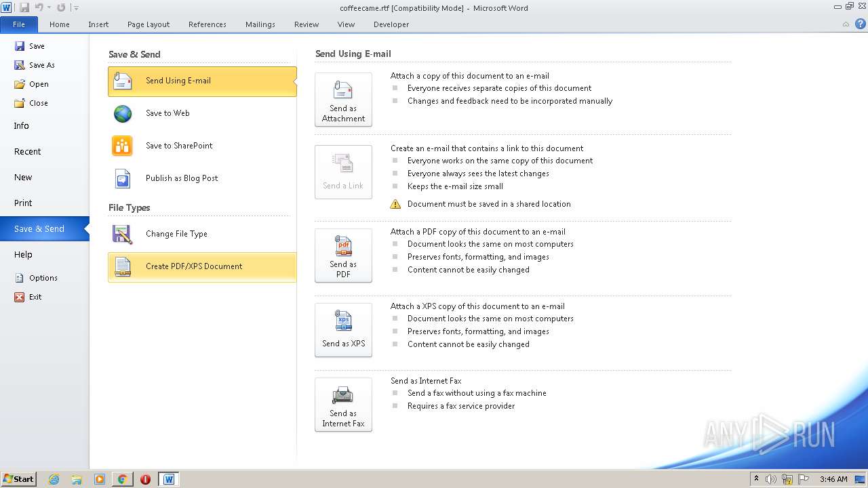868x488 pixels.
Task: Open the Print backstage section
Action: point(23,203)
